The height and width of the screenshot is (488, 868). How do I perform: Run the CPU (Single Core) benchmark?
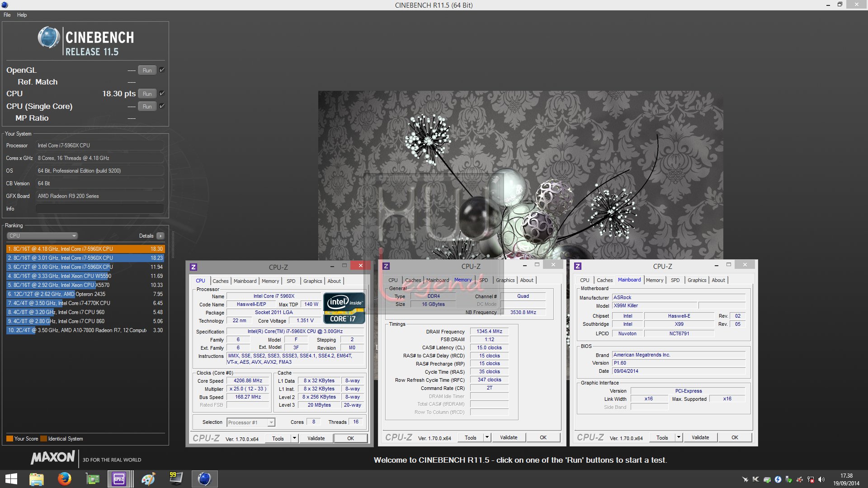pyautogui.click(x=147, y=106)
